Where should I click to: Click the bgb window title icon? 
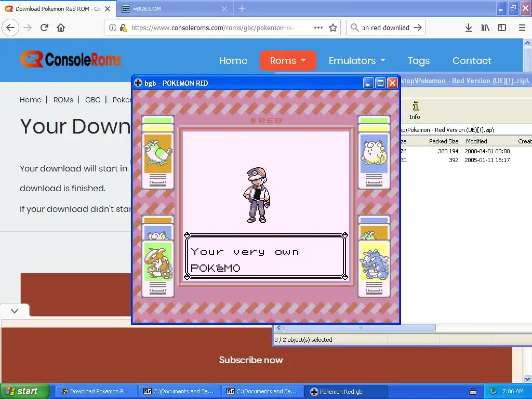pyautogui.click(x=138, y=83)
